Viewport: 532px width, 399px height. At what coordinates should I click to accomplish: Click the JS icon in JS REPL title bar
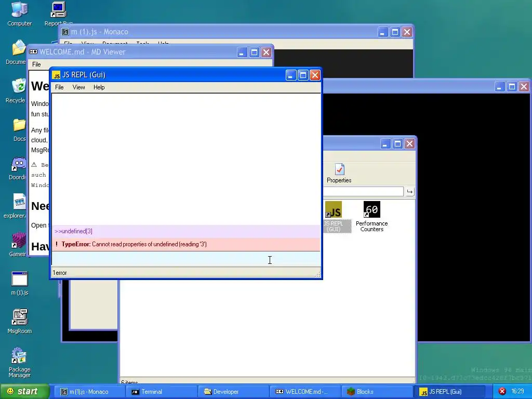(x=56, y=75)
